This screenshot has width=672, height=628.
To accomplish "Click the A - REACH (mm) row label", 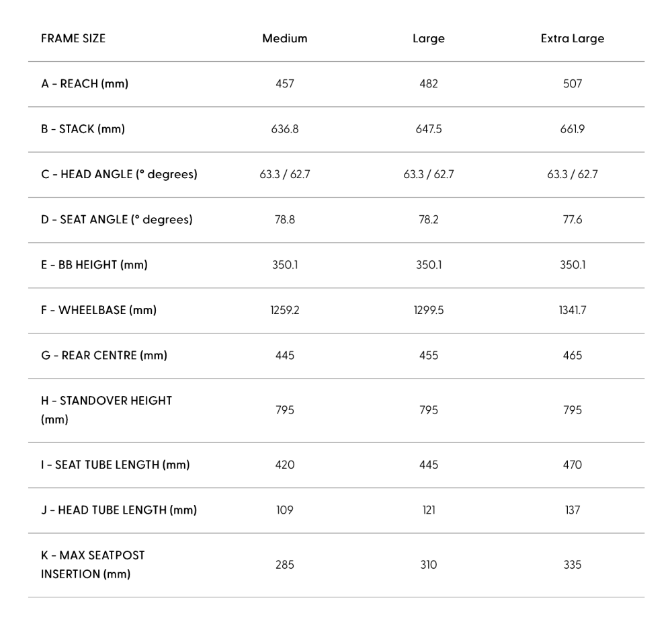I will click(85, 83).
